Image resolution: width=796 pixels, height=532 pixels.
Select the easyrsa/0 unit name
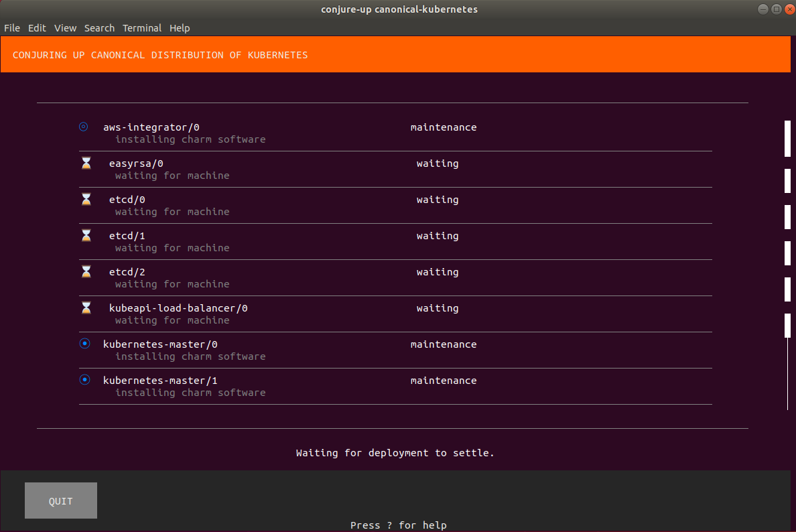136,163
